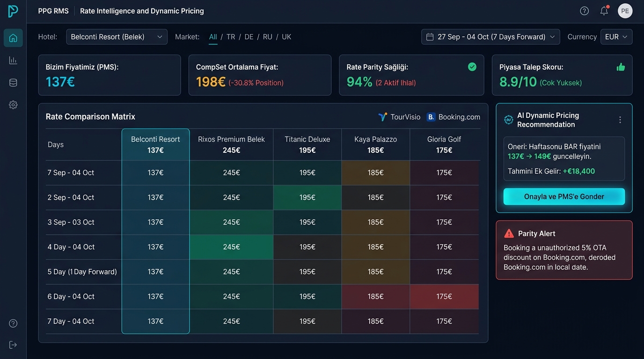Image resolution: width=644 pixels, height=359 pixels.
Task: Select the RU market filter
Action: [267, 37]
